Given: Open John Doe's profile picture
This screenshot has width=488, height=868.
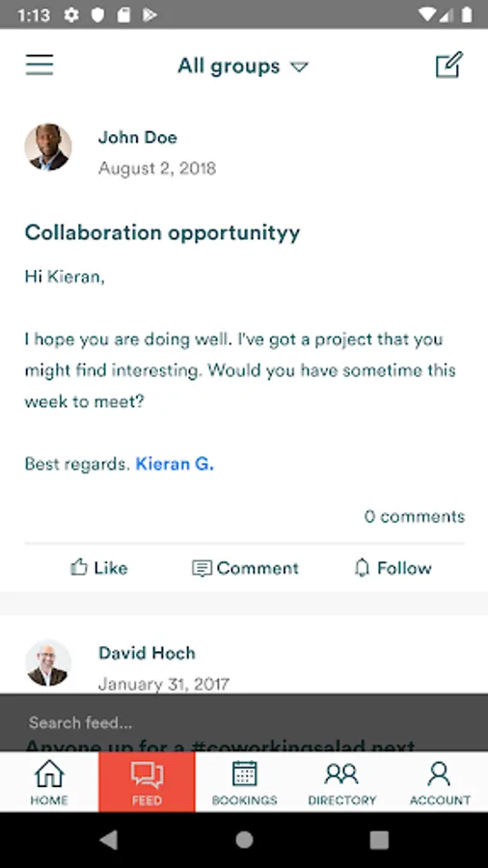Looking at the screenshot, I should (48, 148).
